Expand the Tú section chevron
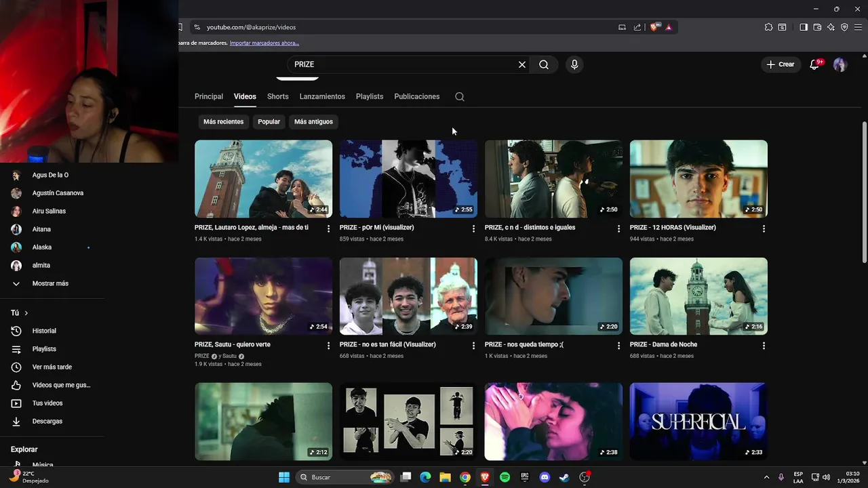868x488 pixels. 26,313
